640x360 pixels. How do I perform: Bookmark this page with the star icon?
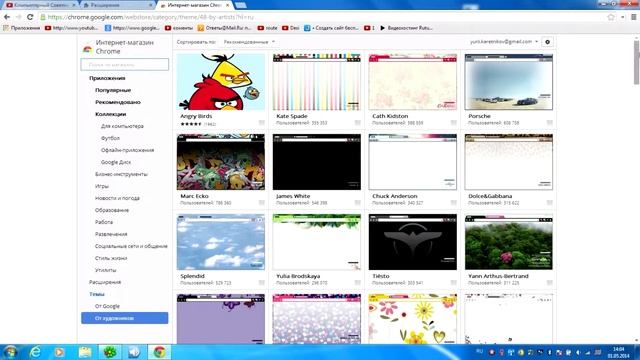click(611, 17)
